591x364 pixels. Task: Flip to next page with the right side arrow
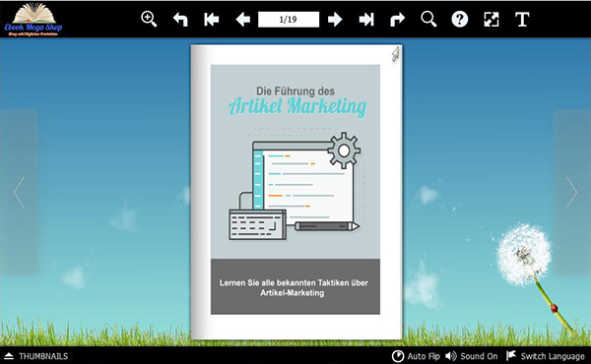571,192
